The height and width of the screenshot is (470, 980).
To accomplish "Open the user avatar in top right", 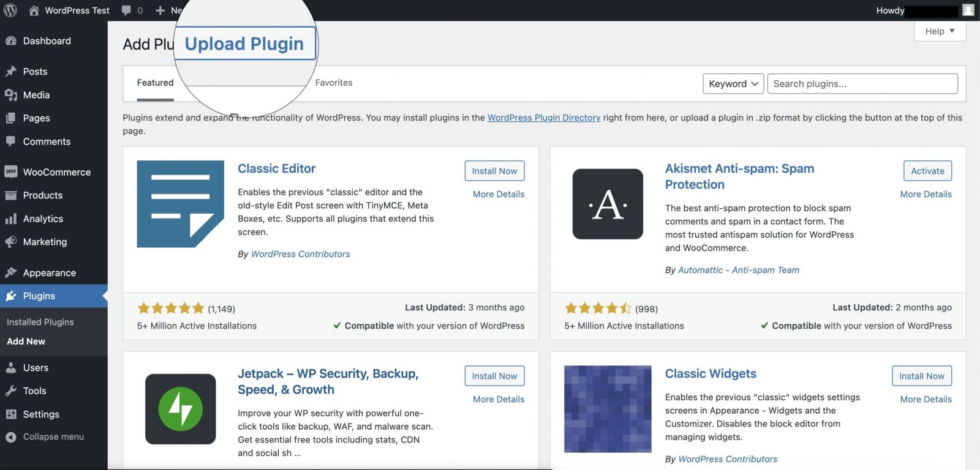I will tap(968, 10).
